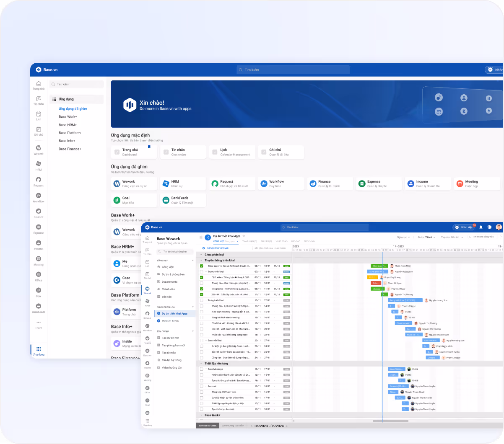
Task: Uncheck Bài viết - Giải đáp thắc mắc checkbox
Action: tap(202, 294)
